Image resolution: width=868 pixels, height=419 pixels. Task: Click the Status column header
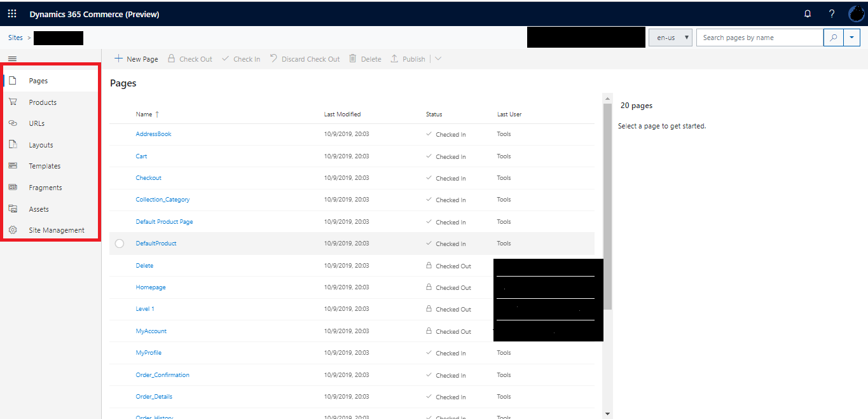click(x=434, y=114)
